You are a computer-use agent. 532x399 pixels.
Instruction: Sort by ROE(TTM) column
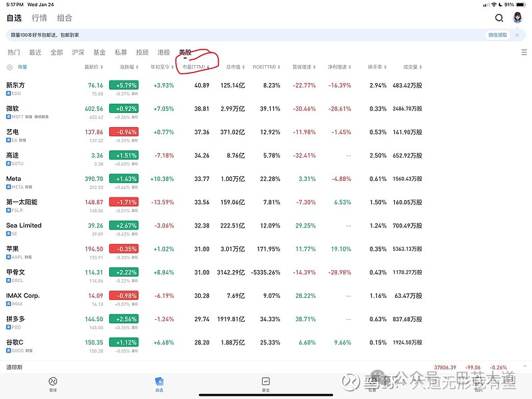pyautogui.click(x=267, y=67)
